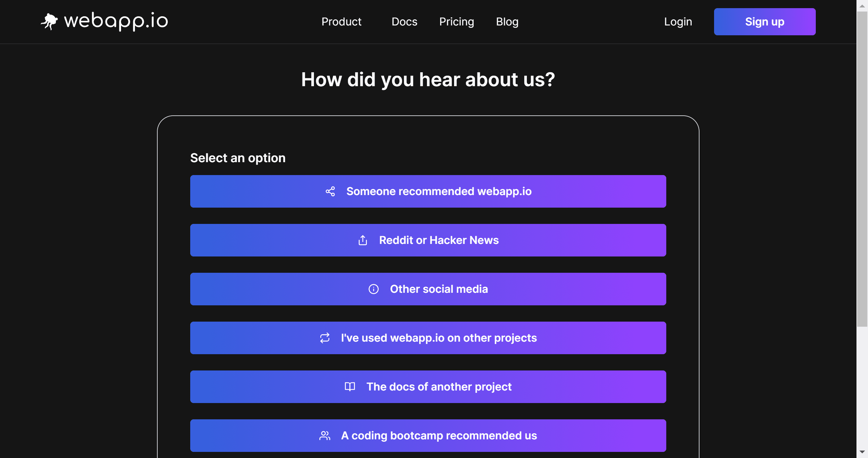Viewport: 868px width, 458px height.
Task: Click the open book icon beside docs option
Action: 350,387
